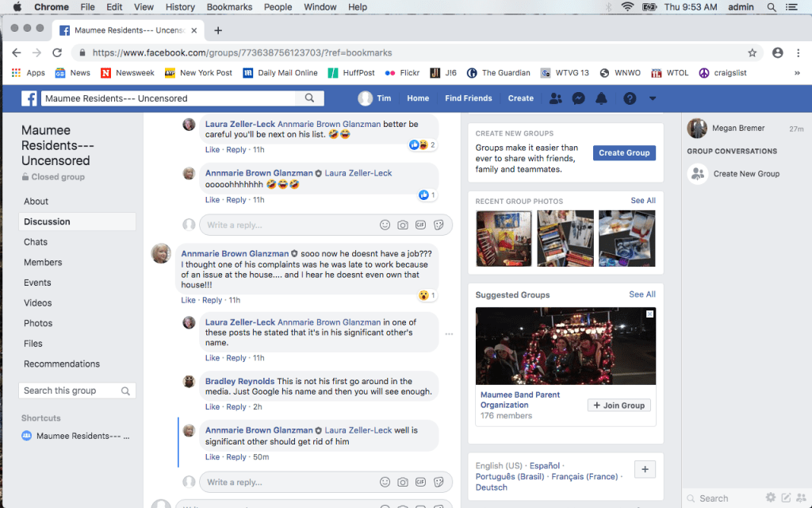Bookmark this page with the star icon
The height and width of the screenshot is (508, 812).
click(x=752, y=52)
